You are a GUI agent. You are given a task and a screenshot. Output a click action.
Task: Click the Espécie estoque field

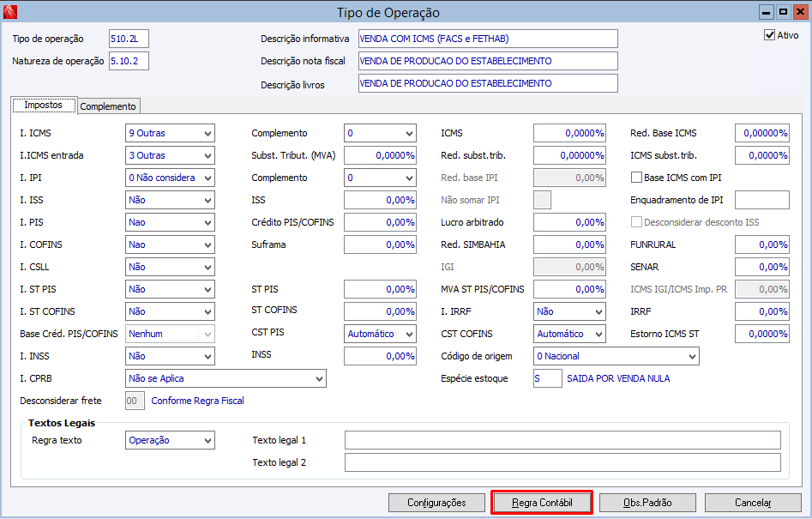click(547, 378)
